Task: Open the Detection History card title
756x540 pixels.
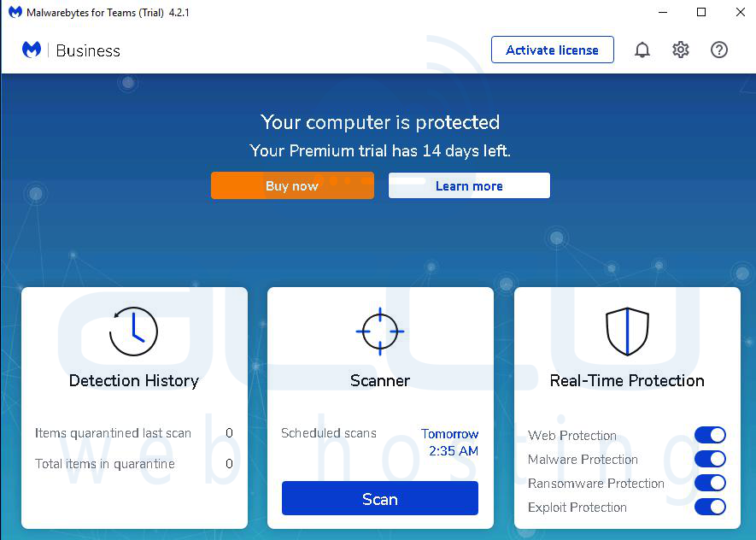Action: coord(133,381)
